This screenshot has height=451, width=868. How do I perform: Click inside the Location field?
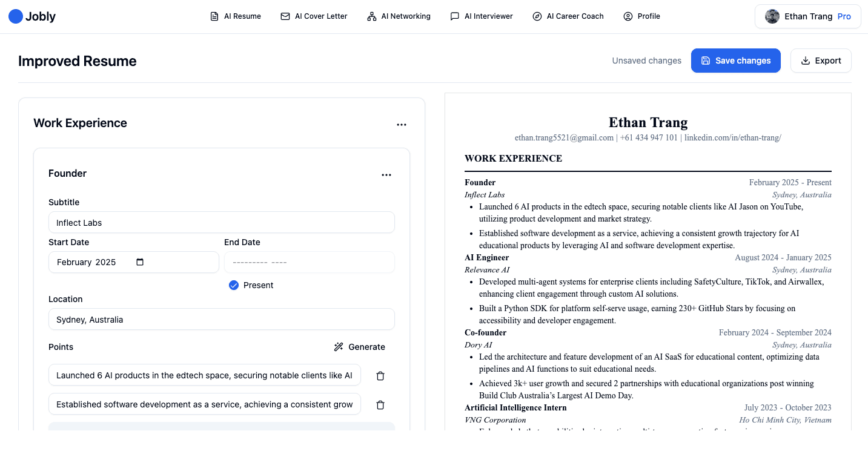tap(222, 319)
